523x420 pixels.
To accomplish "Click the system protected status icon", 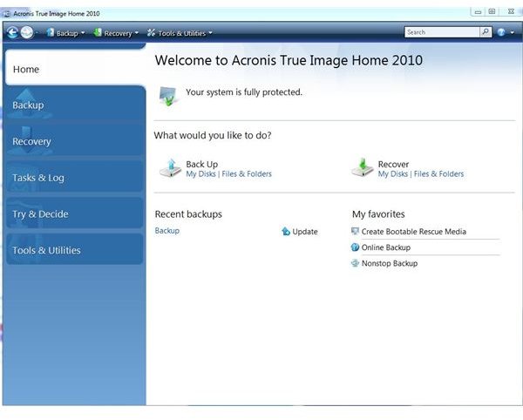I will 167,96.
